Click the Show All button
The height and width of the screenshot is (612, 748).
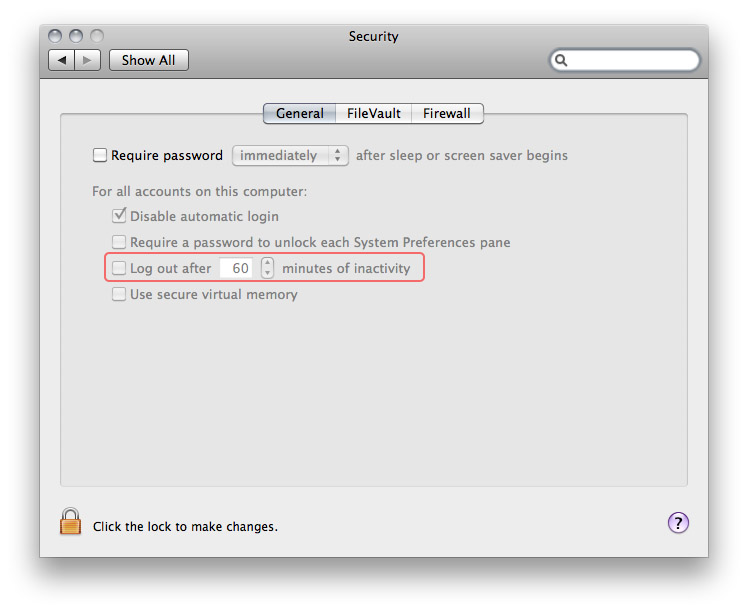pos(148,61)
